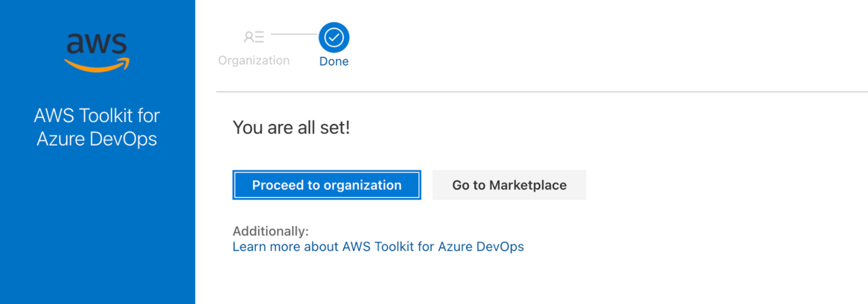The width and height of the screenshot is (868, 304).
Task: Select the Organization step person icon
Action: pos(254,37)
